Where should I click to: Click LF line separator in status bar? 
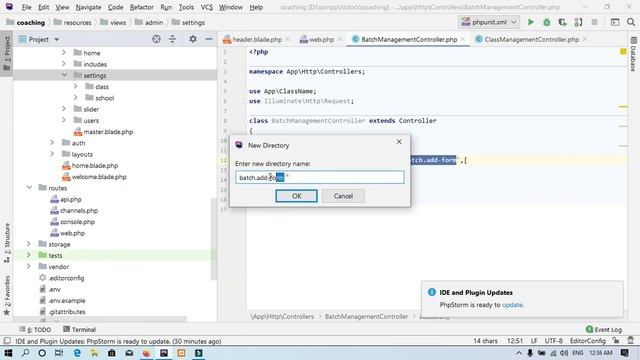click(534, 341)
